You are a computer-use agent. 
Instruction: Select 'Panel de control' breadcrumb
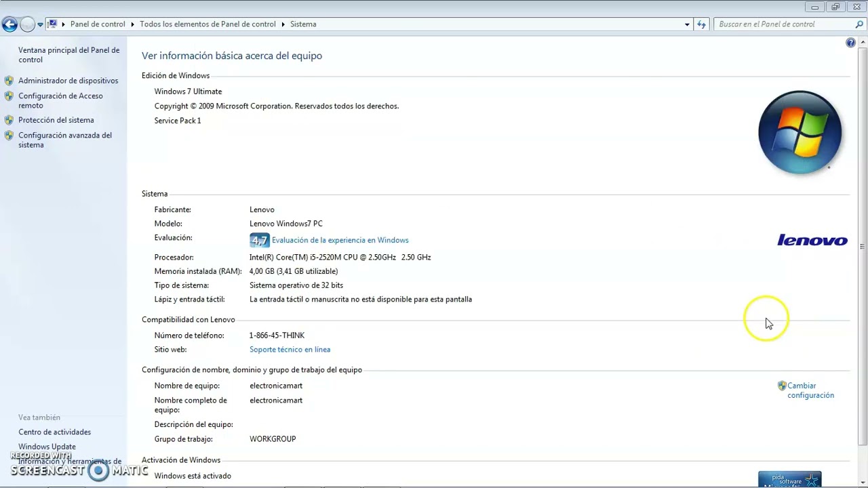[x=98, y=24]
